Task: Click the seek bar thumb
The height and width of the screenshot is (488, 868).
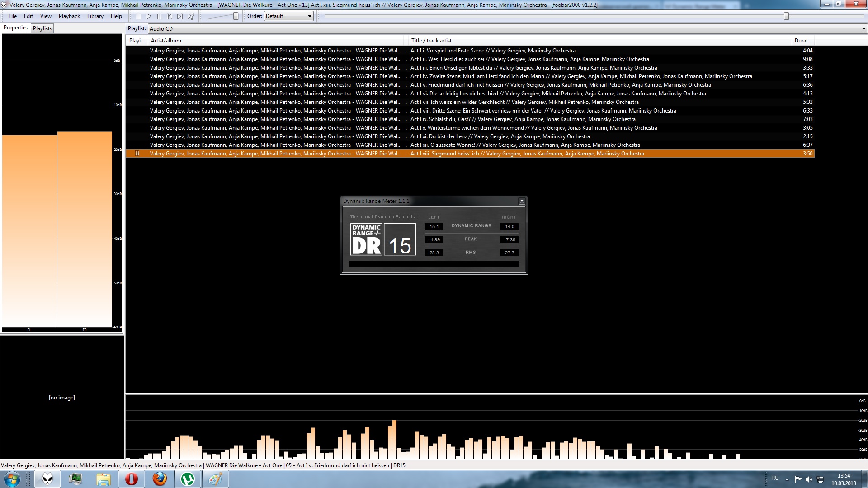Action: click(x=786, y=16)
